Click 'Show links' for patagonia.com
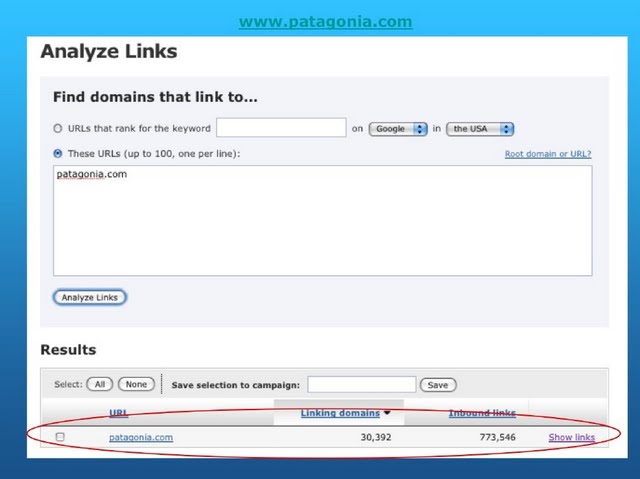Viewport: 640px width, 479px height. [x=571, y=437]
